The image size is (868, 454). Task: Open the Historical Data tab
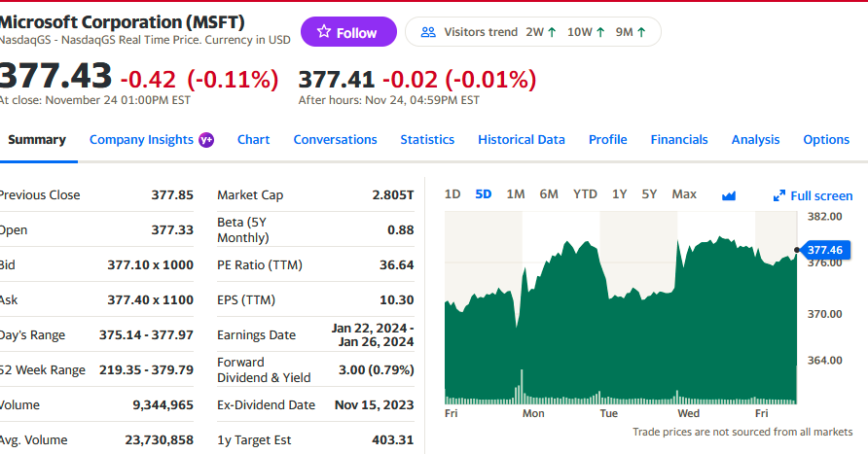[x=521, y=140]
